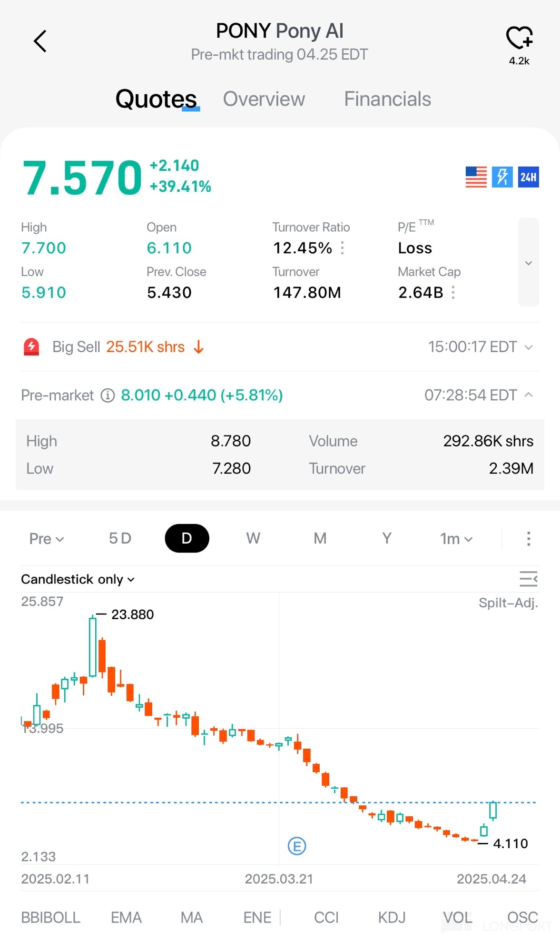Tap the blue lightning bolt icon
This screenshot has width=560, height=941.
click(x=502, y=177)
